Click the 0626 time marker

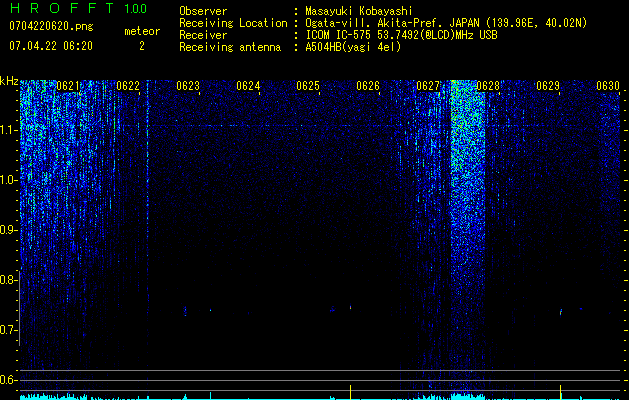(x=368, y=86)
